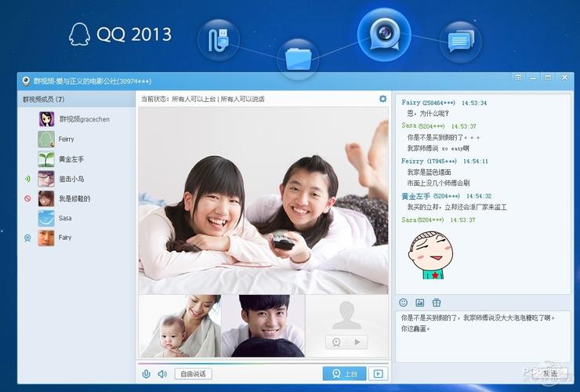This screenshot has width=580, height=392.
Task: Select member Sasa in the member list
Action: (65, 218)
